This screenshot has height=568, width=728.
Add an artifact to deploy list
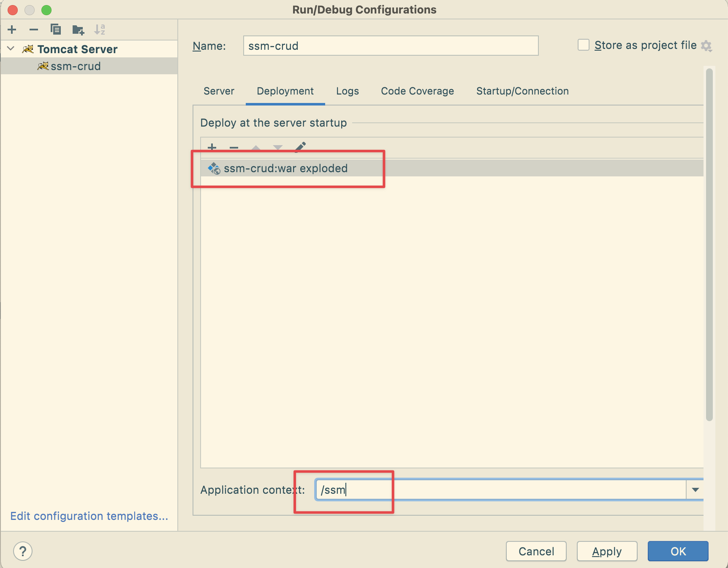click(x=212, y=147)
